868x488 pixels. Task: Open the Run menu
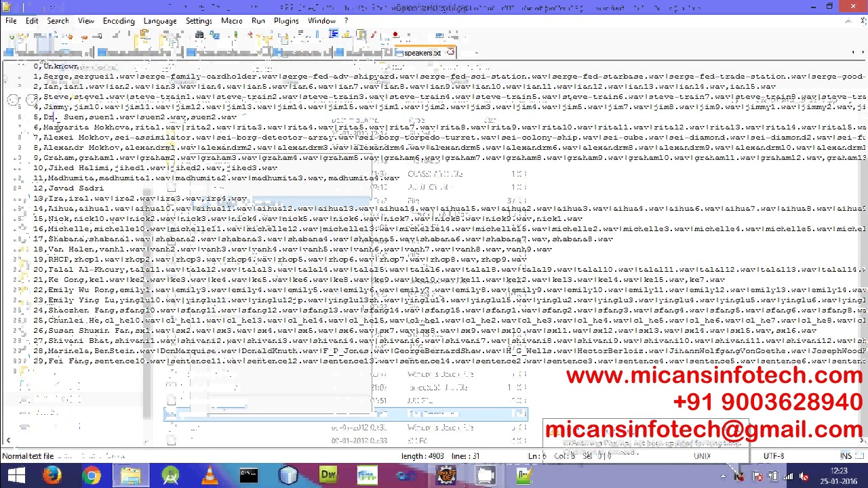tap(258, 20)
